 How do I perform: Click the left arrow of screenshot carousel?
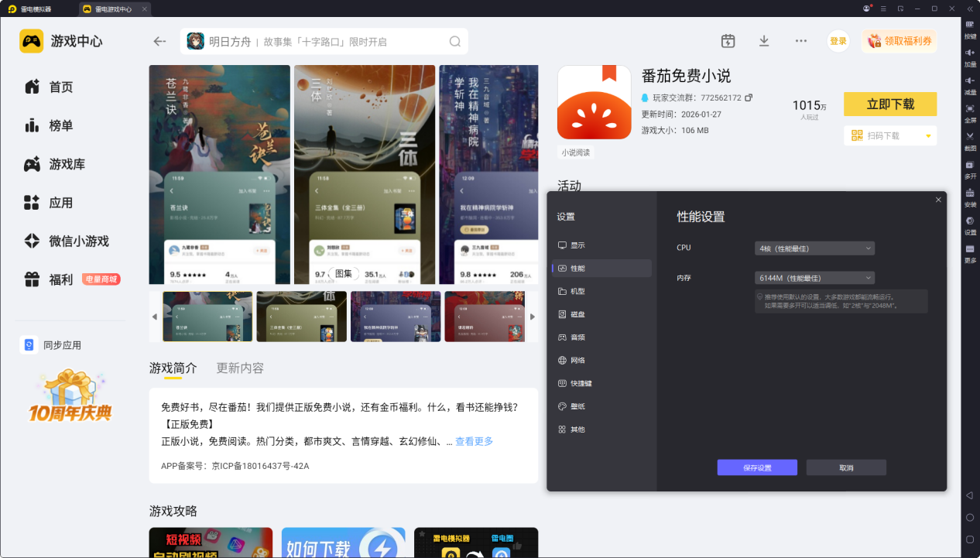pyautogui.click(x=154, y=317)
